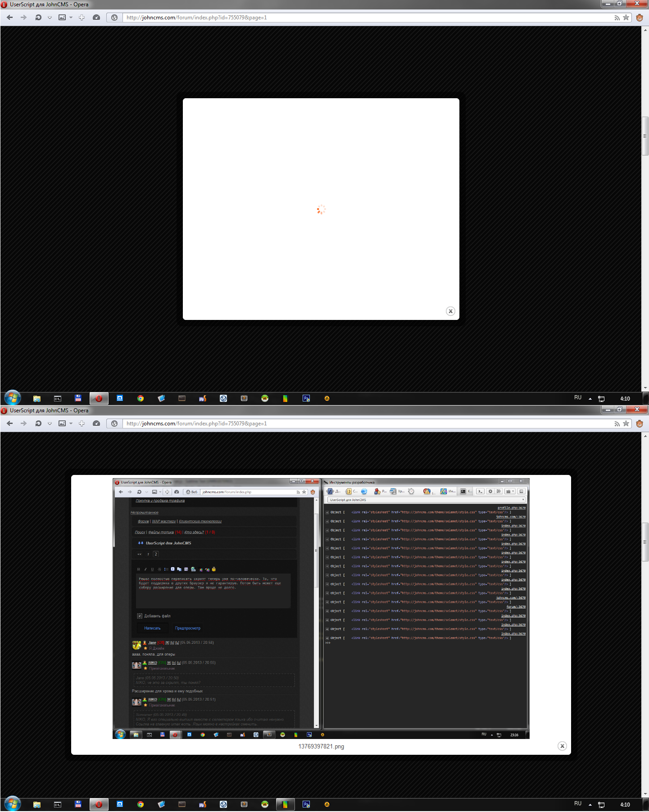Toggle image display in the upper Opera toolbar
The height and width of the screenshot is (812, 649).
pyautogui.click(x=62, y=18)
